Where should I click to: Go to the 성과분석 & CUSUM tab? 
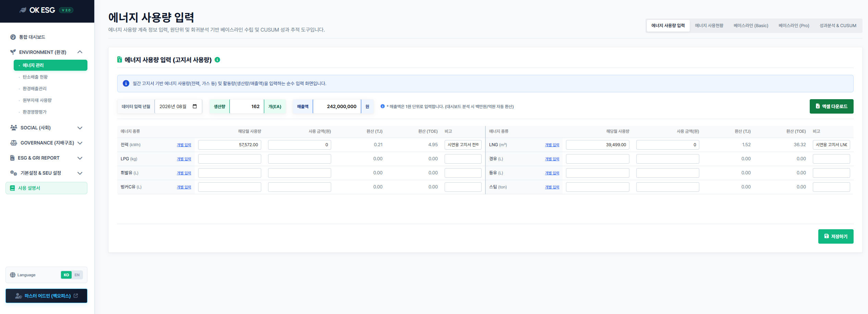tap(838, 26)
